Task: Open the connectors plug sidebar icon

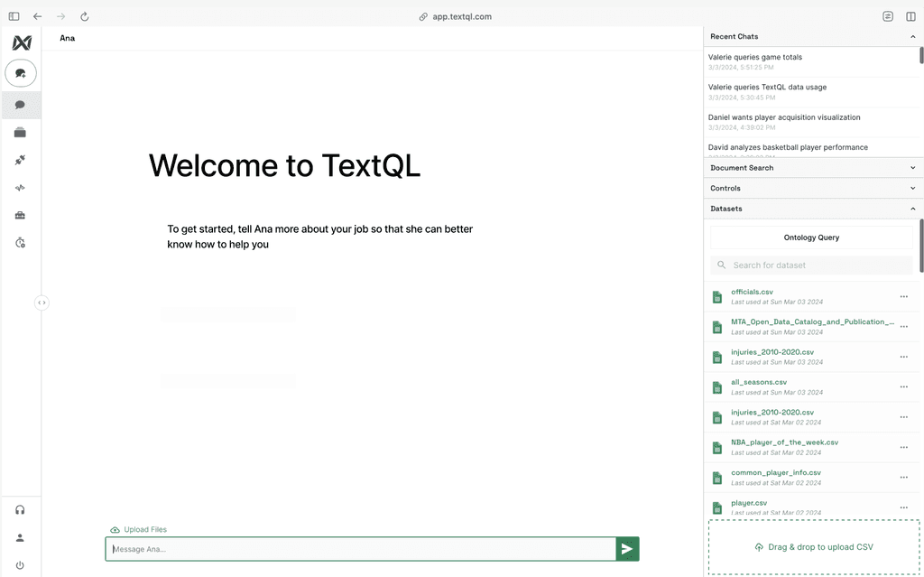Action: pos(20,160)
